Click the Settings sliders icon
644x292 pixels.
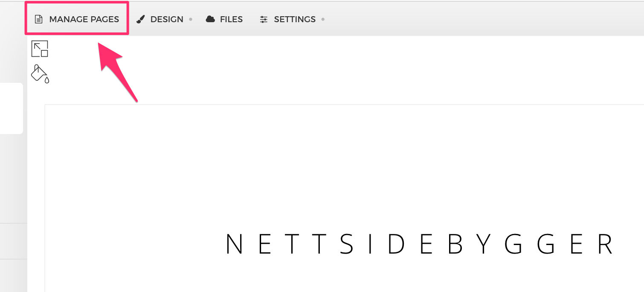point(264,19)
